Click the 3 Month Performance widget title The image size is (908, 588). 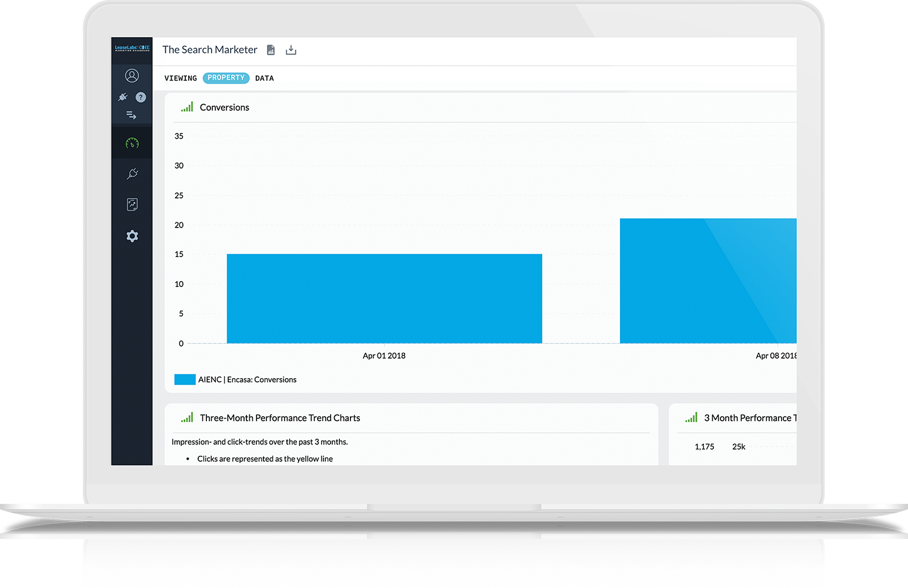point(750,418)
